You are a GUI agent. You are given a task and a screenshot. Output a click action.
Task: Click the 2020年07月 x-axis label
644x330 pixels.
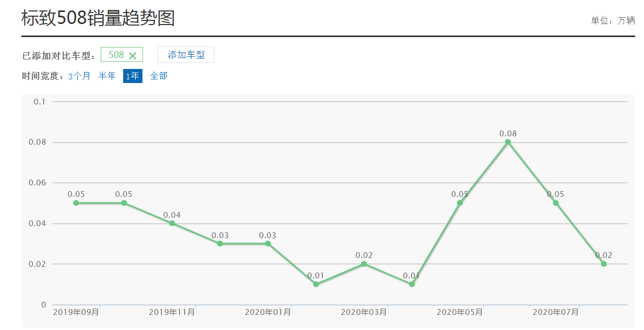[556, 312]
